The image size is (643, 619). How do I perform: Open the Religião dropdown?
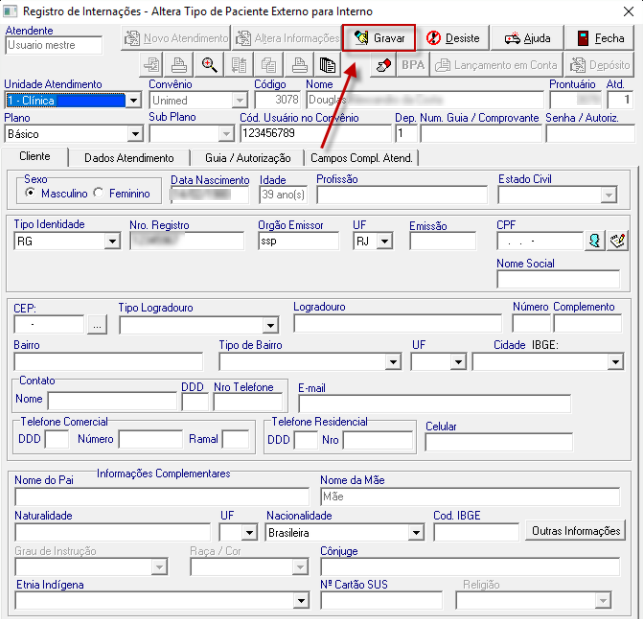click(603, 601)
